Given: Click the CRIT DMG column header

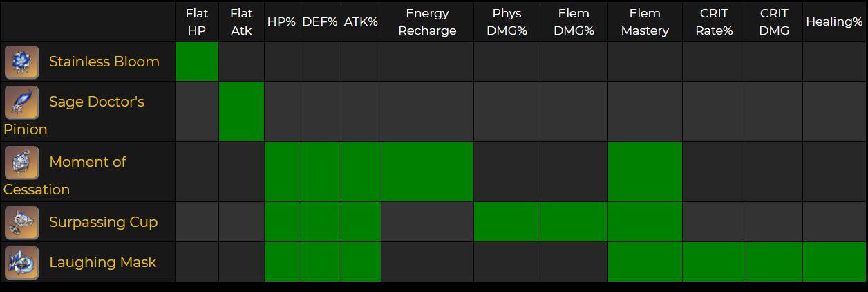Looking at the screenshot, I should pyautogui.click(x=774, y=22).
